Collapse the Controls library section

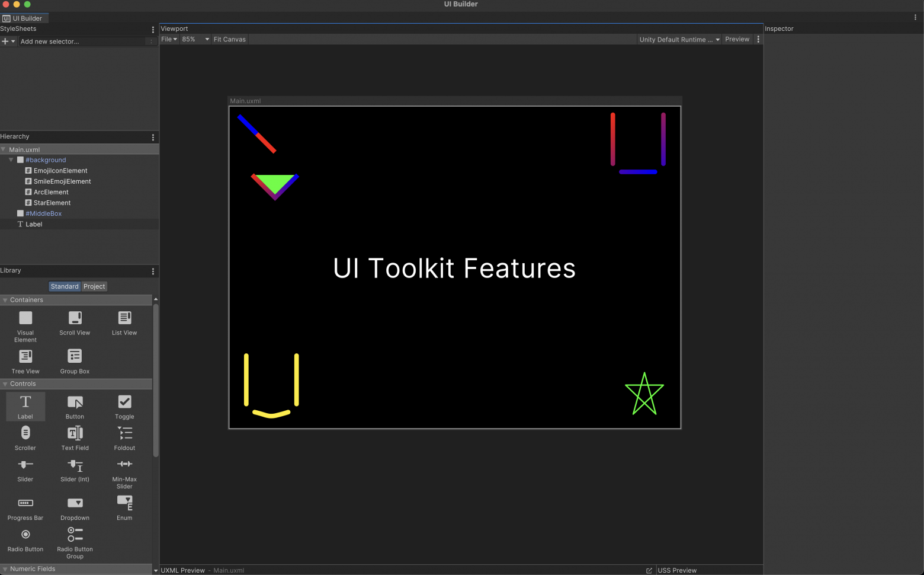coord(5,384)
